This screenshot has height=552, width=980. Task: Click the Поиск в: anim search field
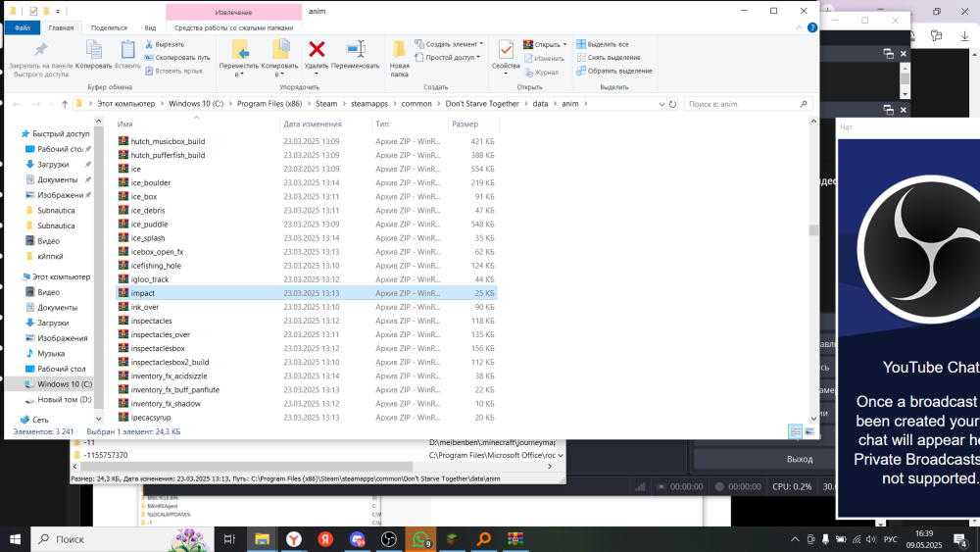coord(748,104)
